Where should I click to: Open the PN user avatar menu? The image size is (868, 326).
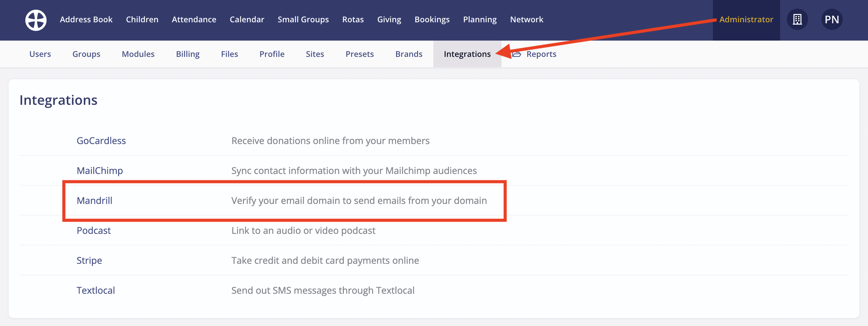[832, 20]
